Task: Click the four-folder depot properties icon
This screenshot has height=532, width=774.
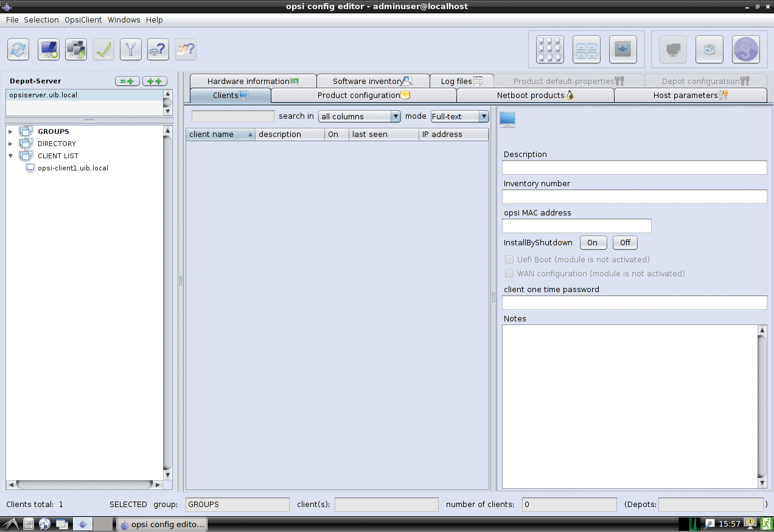Action: (587, 49)
